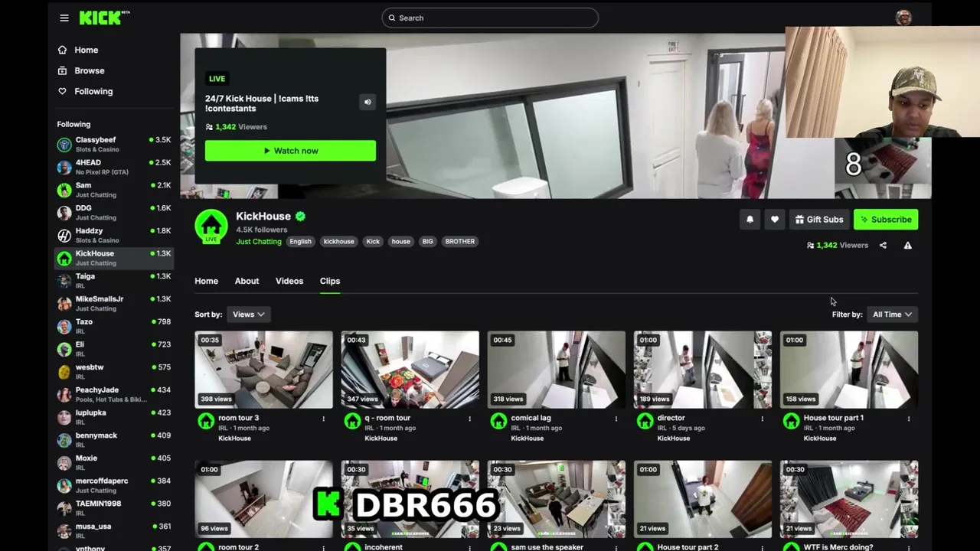Open options menu for House tour part 1 clip
980x551 pixels.
[x=908, y=419]
